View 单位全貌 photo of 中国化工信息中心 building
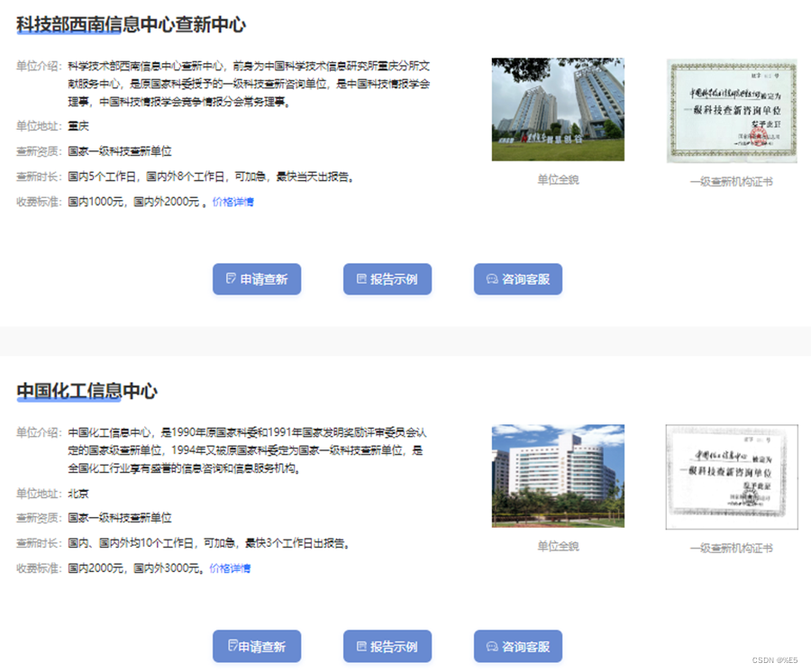This screenshot has width=811, height=672. (x=558, y=477)
